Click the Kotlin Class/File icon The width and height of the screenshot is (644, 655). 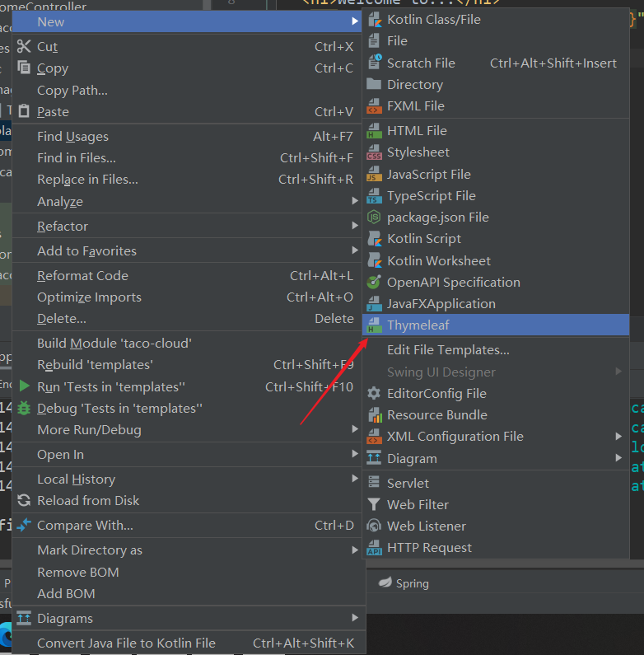click(x=374, y=20)
